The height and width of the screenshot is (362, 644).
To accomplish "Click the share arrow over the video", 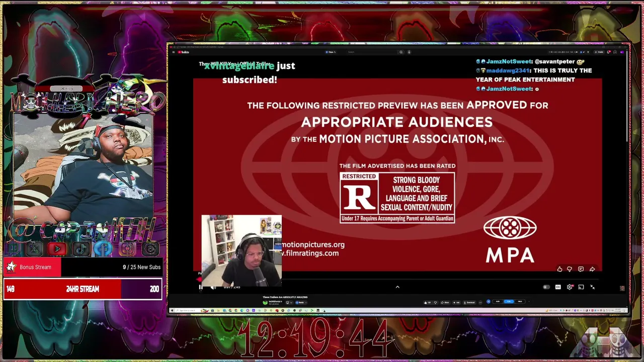I will (592, 269).
